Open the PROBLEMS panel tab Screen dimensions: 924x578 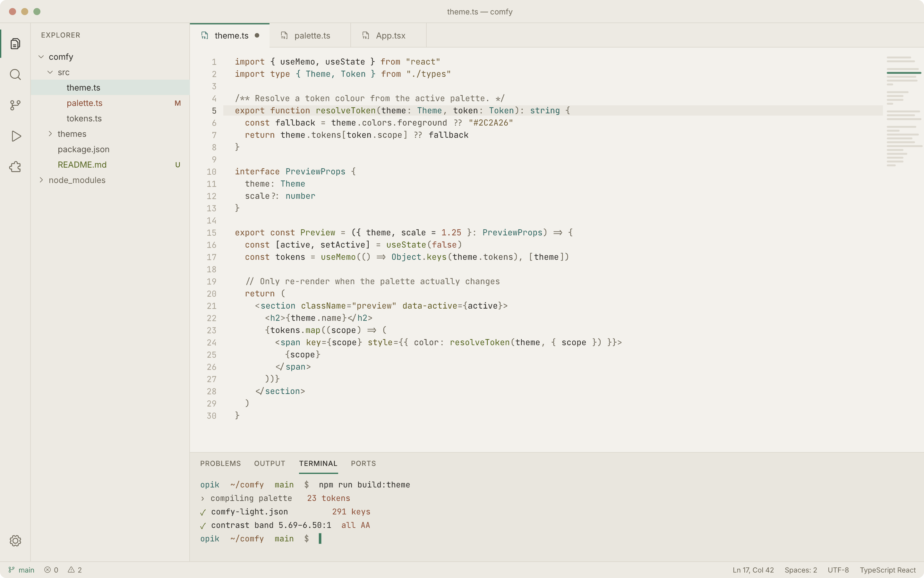(220, 463)
